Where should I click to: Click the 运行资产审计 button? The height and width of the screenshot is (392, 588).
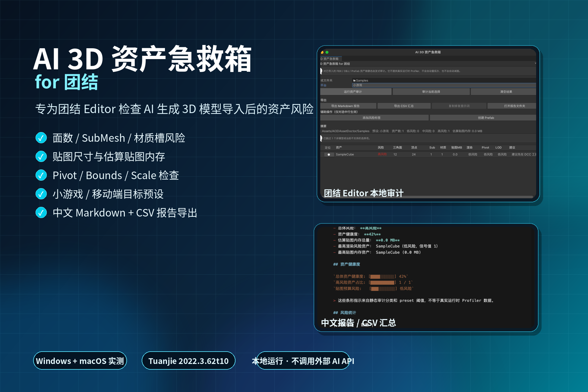(356, 92)
